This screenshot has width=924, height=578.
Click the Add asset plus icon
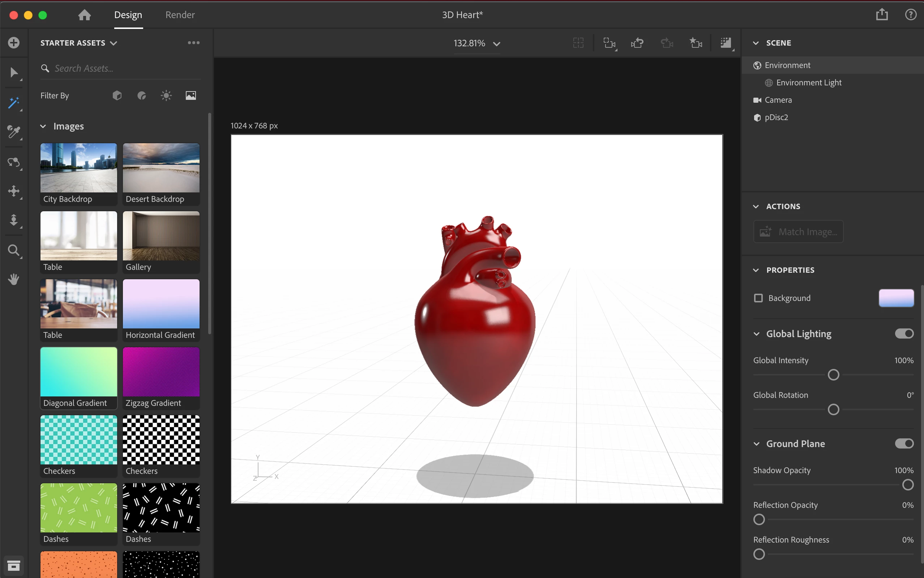pos(14,42)
